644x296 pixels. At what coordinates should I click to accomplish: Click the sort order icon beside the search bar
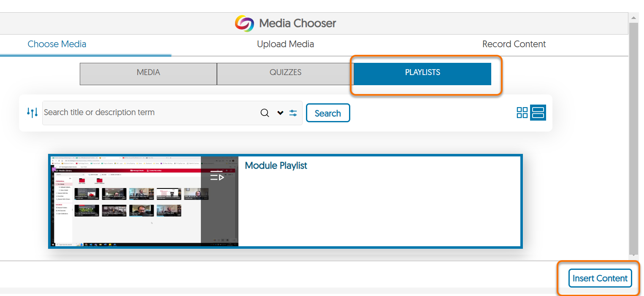[x=32, y=113]
